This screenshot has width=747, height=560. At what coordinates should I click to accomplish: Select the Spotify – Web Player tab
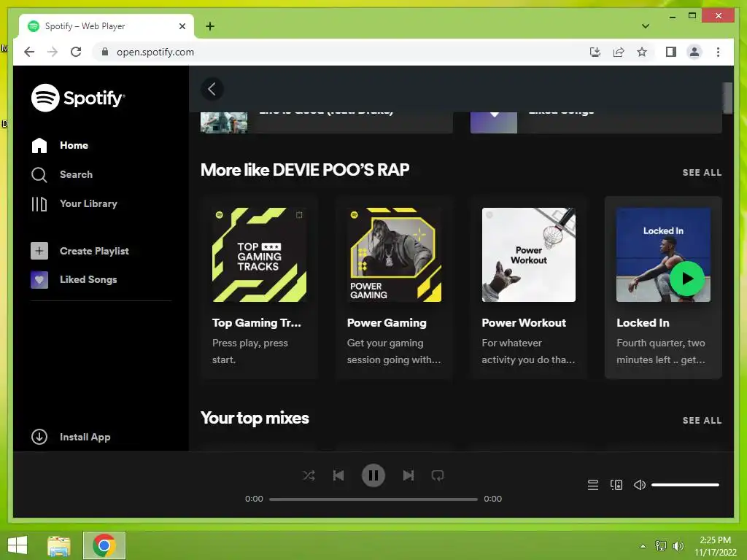point(107,26)
